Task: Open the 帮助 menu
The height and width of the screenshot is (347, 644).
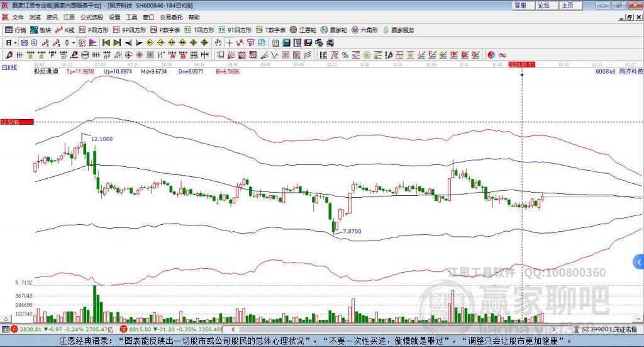Action: coord(194,17)
